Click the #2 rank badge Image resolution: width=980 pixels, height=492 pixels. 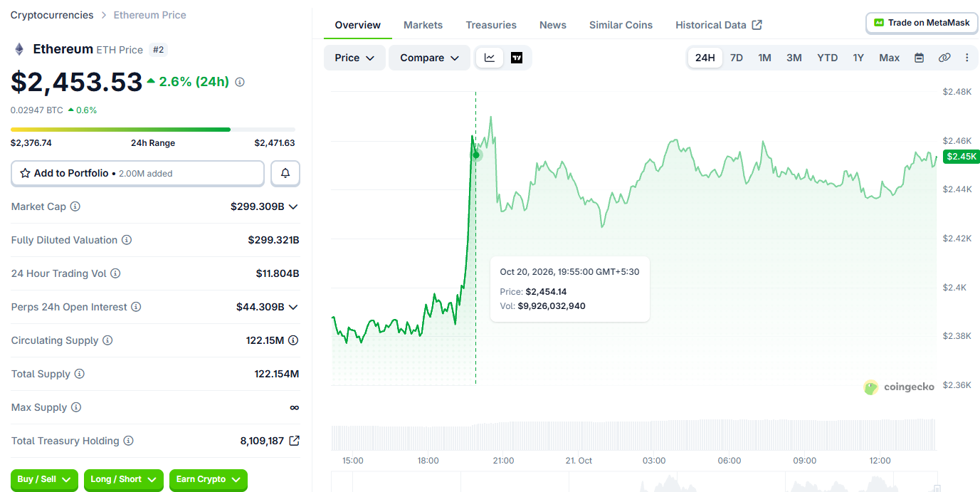click(x=159, y=50)
